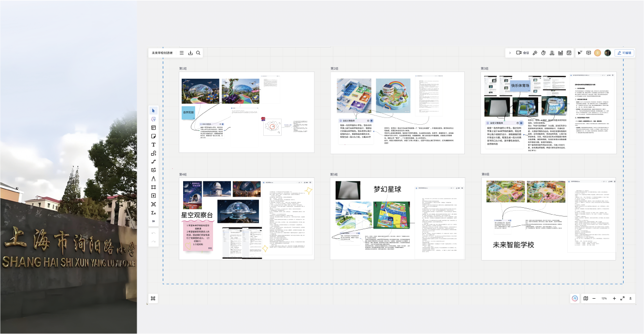644x334 pixels.
Task: Open the voting bar chart tool
Action: point(560,53)
